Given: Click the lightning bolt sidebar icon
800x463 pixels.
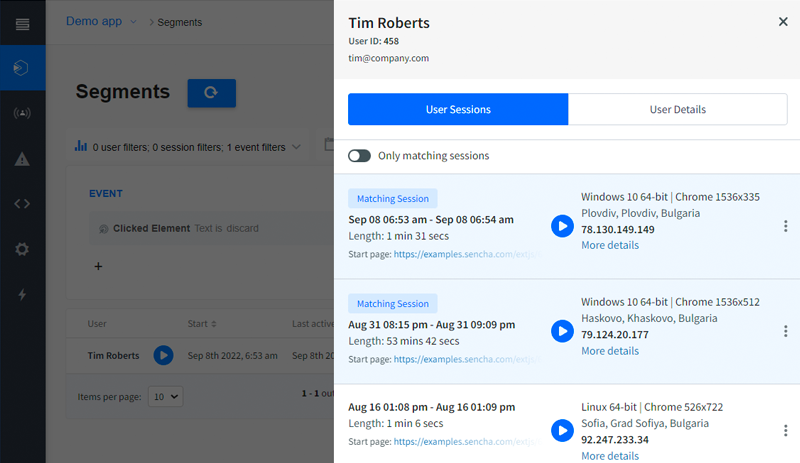Looking at the screenshot, I should coord(22,295).
